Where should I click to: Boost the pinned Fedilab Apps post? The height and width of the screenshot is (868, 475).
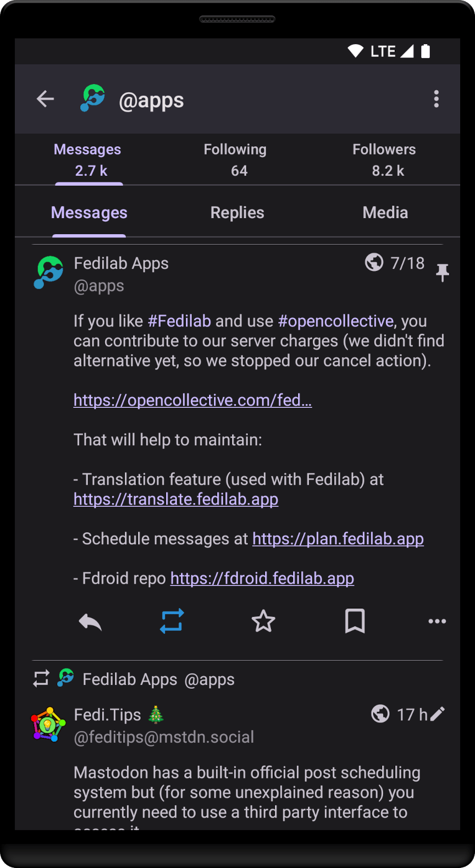coord(172,621)
